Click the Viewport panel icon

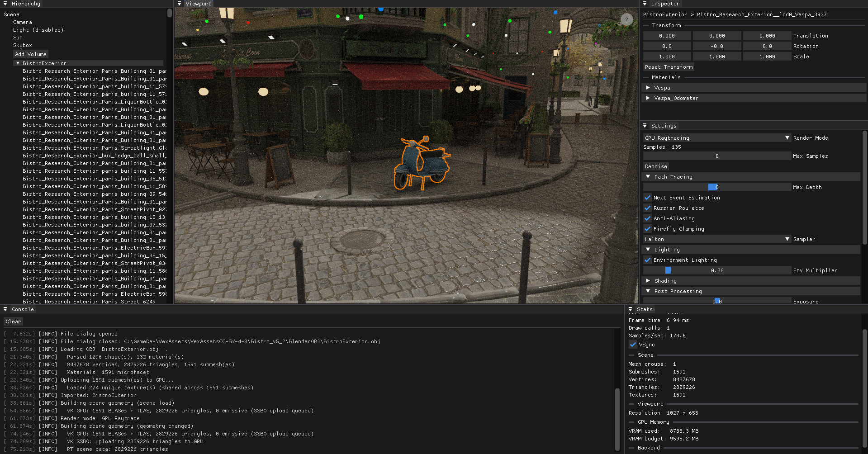[x=180, y=4]
